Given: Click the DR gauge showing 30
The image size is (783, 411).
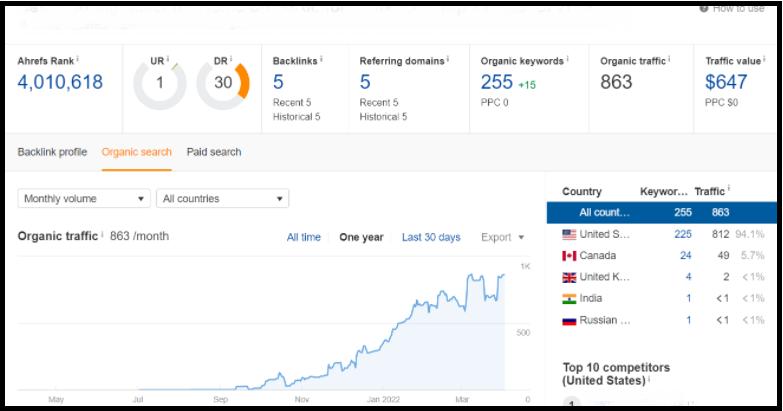Looking at the screenshot, I should pyautogui.click(x=223, y=83).
